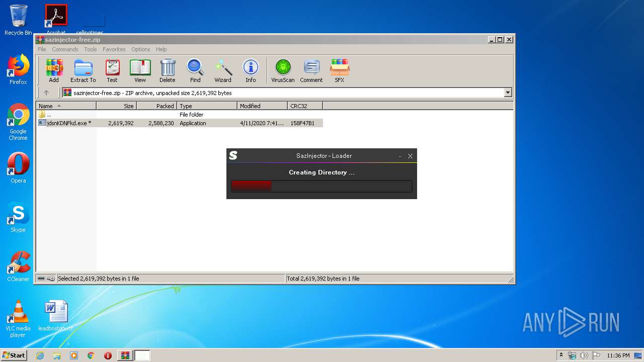Open Opera from the taskbar
The image size is (644, 362).
tap(108, 355)
